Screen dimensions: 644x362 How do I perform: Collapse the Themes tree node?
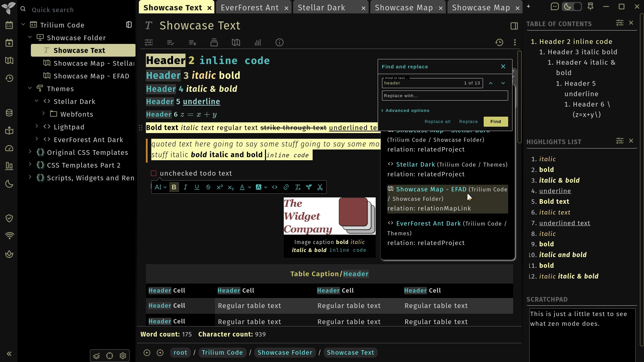pyautogui.click(x=30, y=88)
